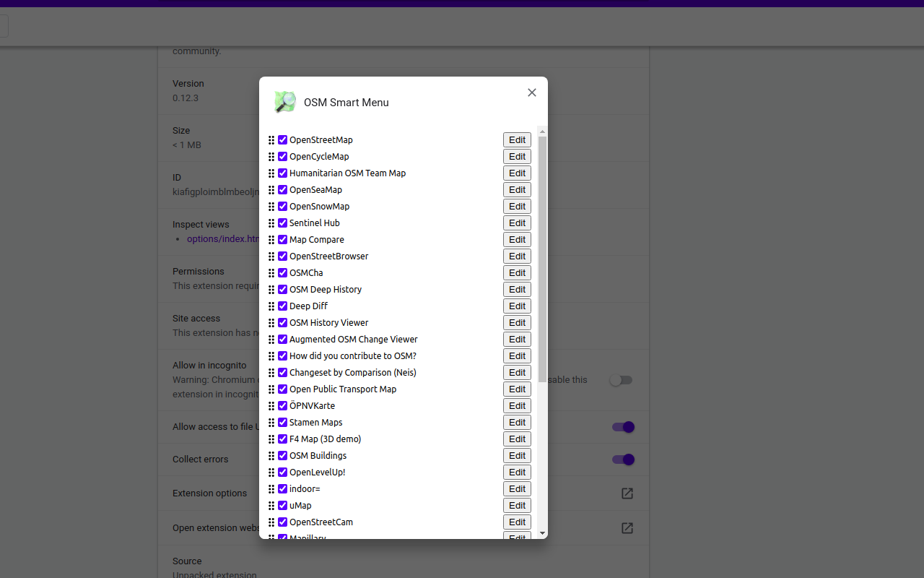
Task: Toggle the Allow in incognito switch
Action: click(x=622, y=380)
